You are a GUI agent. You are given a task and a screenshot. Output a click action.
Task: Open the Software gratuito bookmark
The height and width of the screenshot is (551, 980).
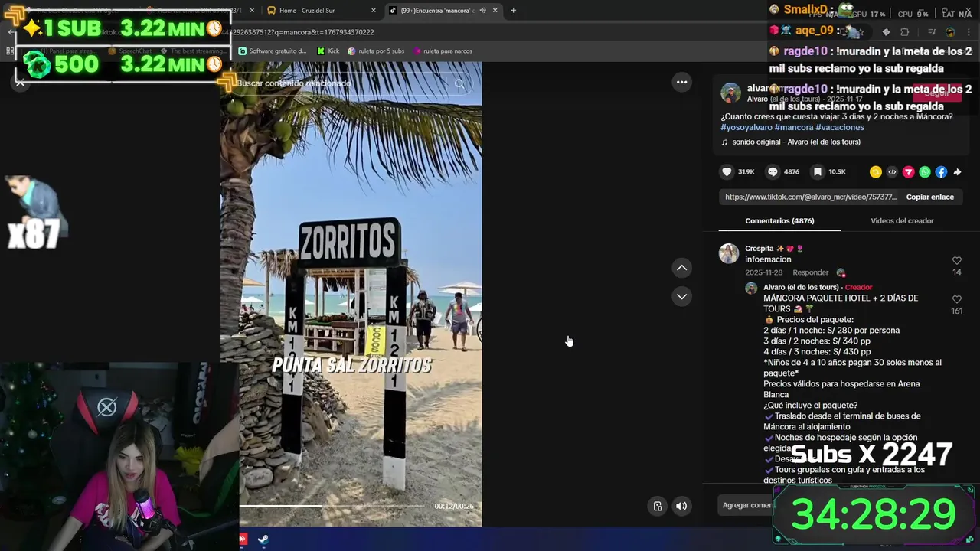coord(273,51)
